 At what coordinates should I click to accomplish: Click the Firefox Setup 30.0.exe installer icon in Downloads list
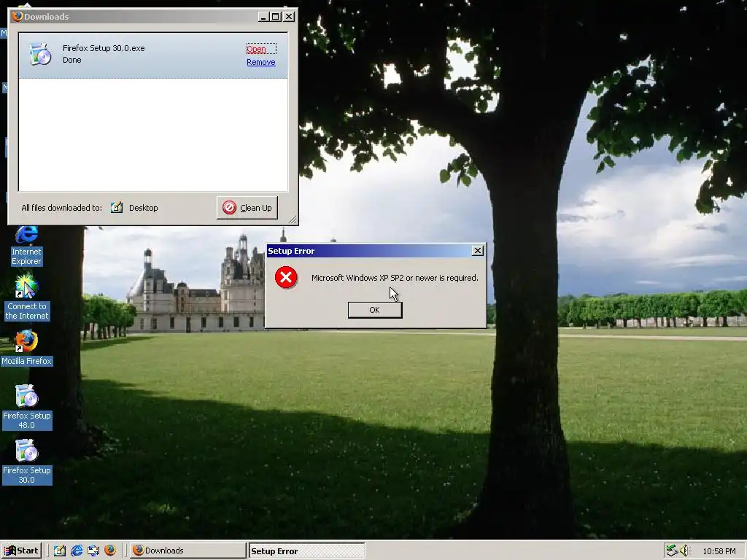pos(40,54)
